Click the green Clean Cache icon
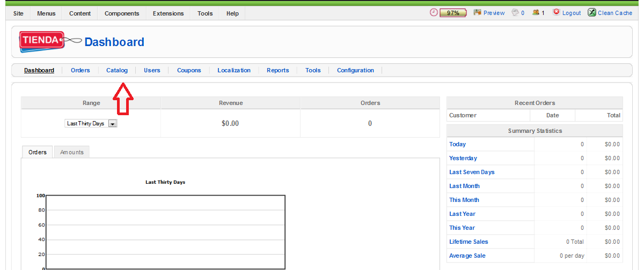644x270 pixels. pos(592,12)
